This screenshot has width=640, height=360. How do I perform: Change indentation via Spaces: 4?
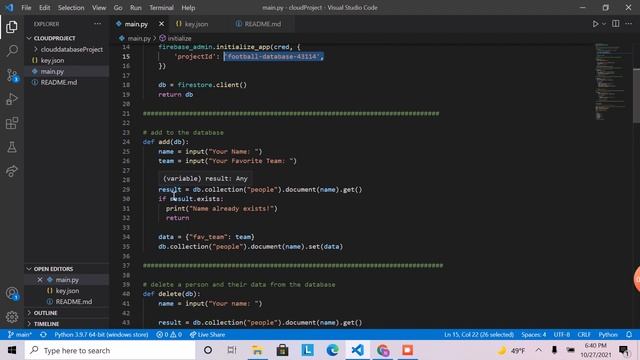(533, 335)
